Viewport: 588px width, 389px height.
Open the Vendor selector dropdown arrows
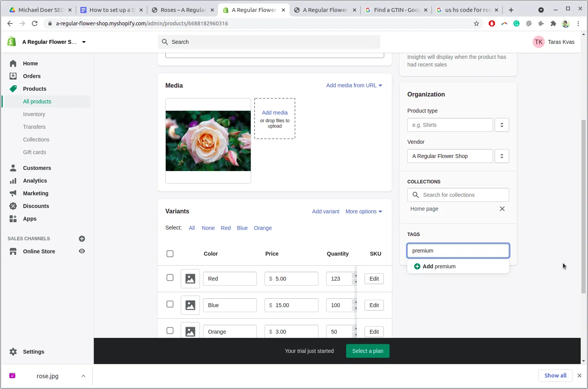(501, 156)
